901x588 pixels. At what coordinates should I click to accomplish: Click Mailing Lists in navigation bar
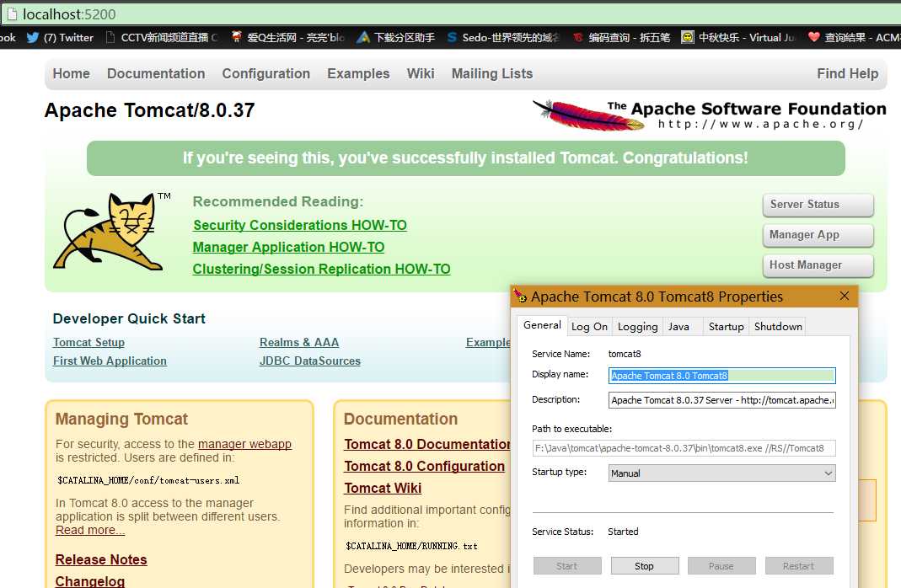tap(492, 73)
